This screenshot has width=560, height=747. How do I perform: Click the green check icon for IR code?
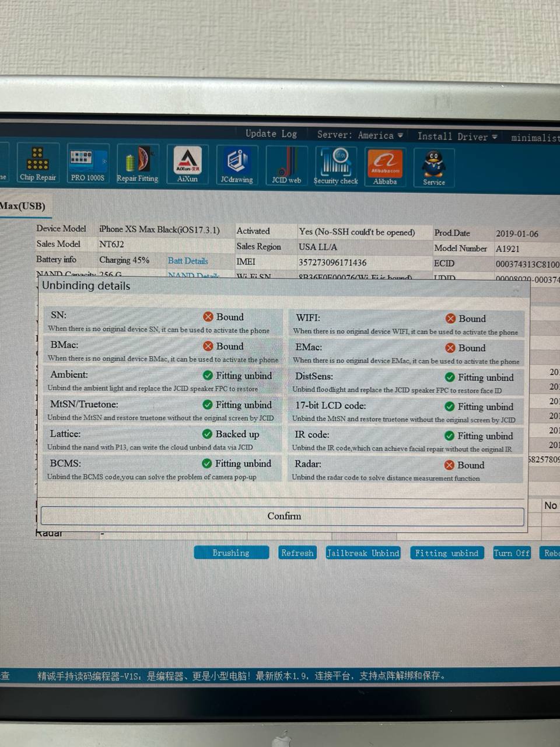pos(449,435)
